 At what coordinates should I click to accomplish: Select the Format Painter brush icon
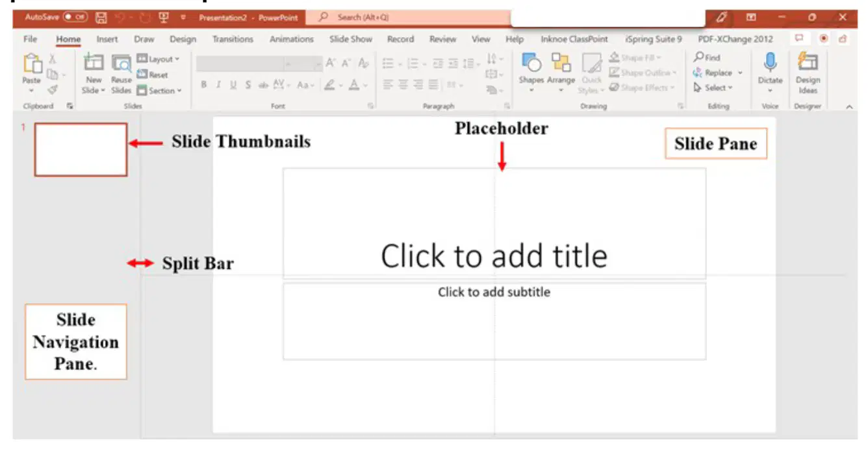pos(53,90)
